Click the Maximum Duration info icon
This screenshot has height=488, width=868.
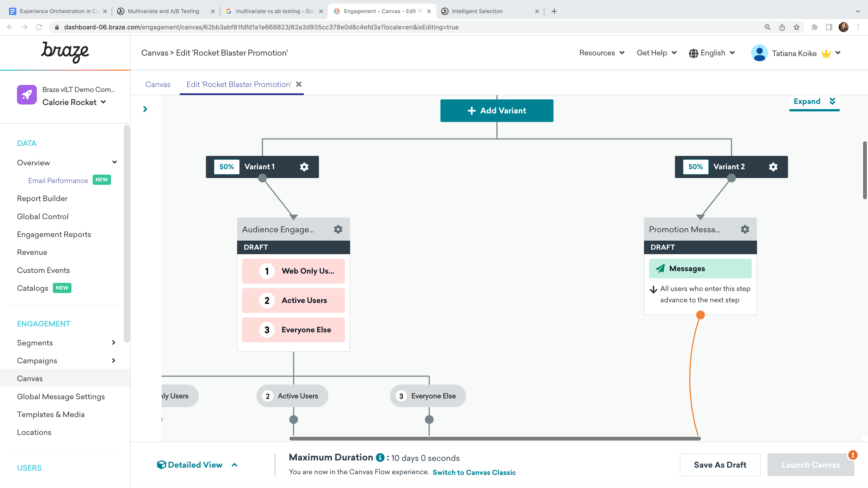[380, 457]
